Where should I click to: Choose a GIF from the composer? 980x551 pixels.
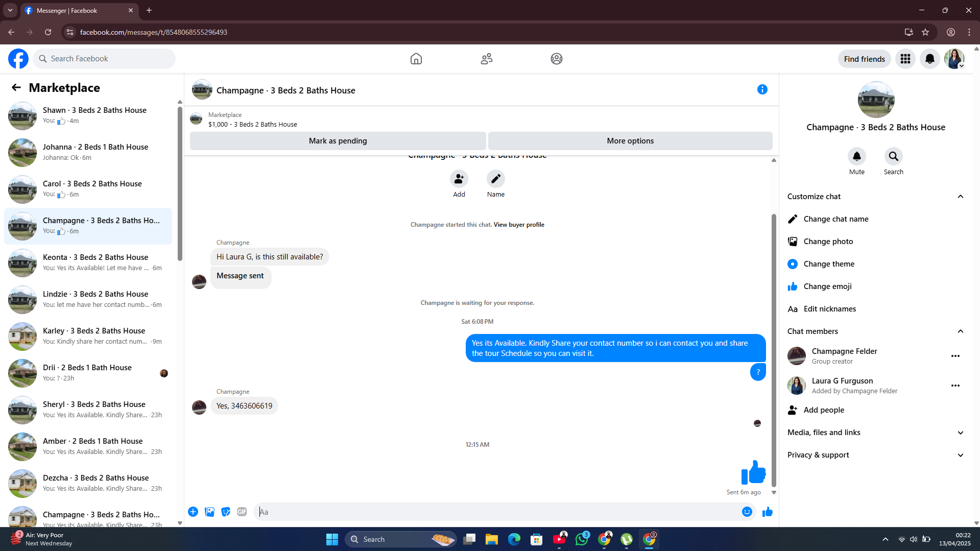click(242, 512)
